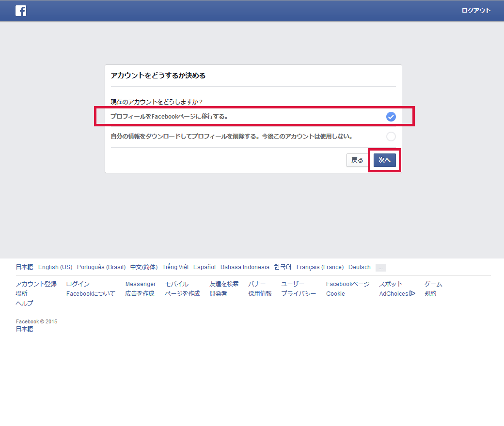The image size is (504, 426).
Task: Open the スポット footer link
Action: (x=391, y=284)
